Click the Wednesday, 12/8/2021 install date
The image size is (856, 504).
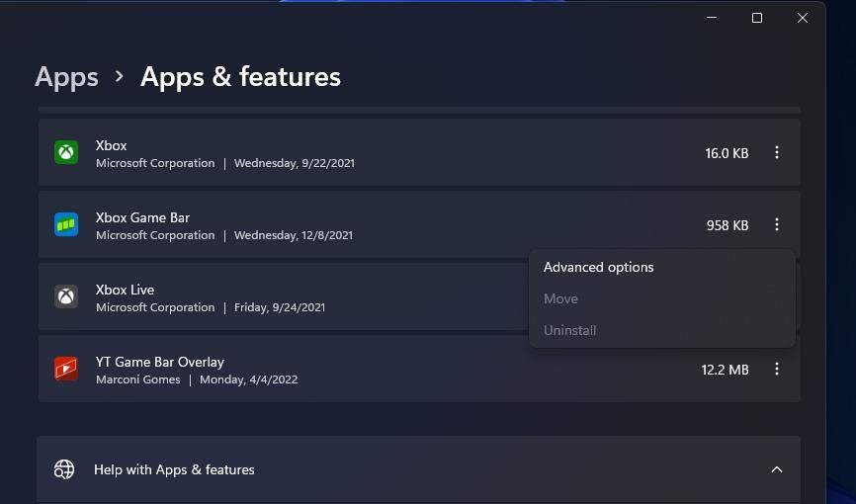pyautogui.click(x=294, y=235)
